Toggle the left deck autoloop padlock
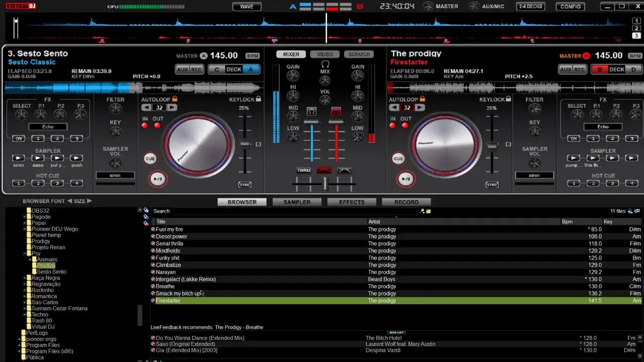The height and width of the screenshot is (362, 644). 175,99
